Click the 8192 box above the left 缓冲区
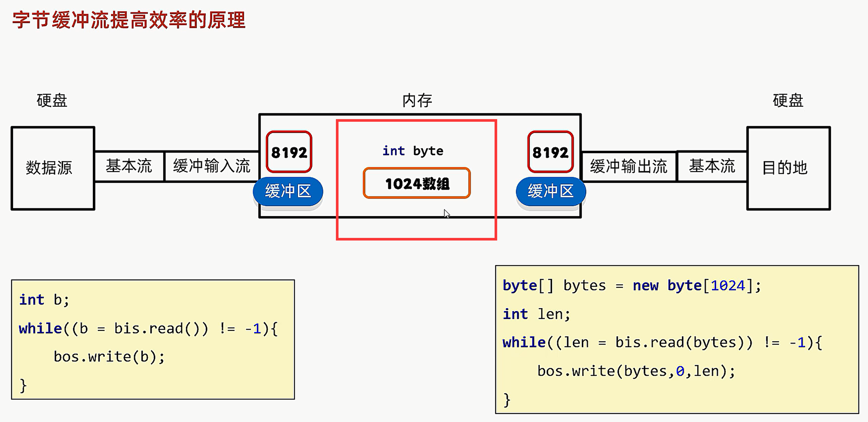The width and height of the screenshot is (868, 422). (289, 152)
